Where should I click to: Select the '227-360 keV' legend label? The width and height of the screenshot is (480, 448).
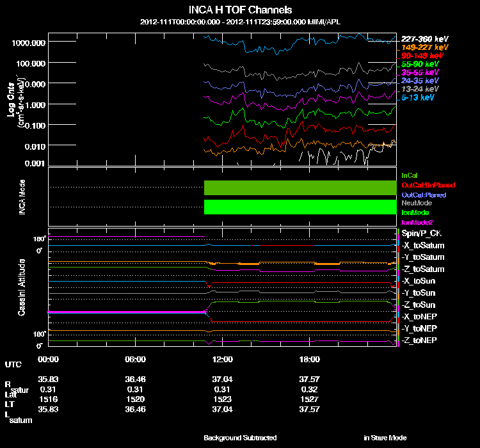point(424,39)
